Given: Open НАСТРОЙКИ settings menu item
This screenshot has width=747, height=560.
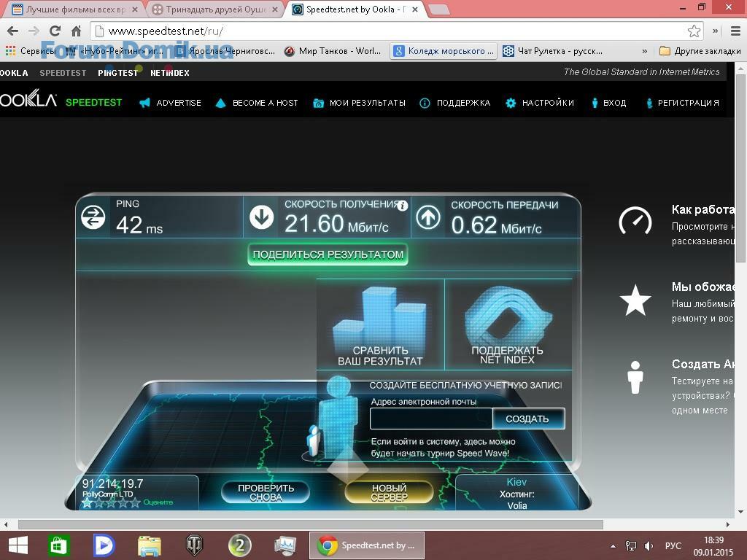Looking at the screenshot, I should click(540, 103).
